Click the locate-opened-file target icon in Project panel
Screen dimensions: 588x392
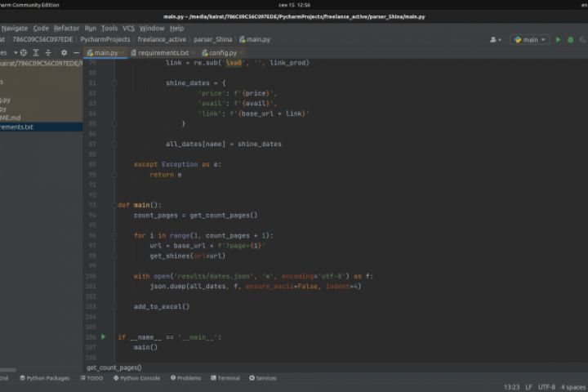[x=23, y=53]
